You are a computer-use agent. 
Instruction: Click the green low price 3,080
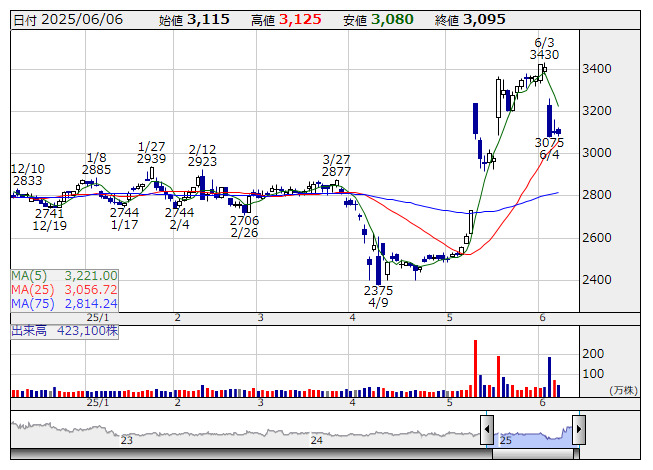pyautogui.click(x=392, y=20)
